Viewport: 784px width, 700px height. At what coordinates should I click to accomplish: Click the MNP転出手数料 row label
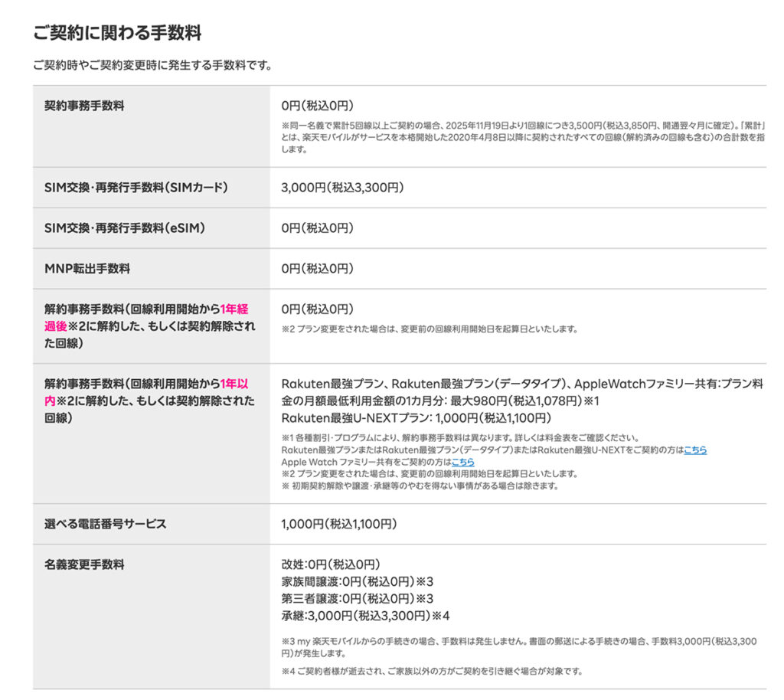(x=87, y=269)
